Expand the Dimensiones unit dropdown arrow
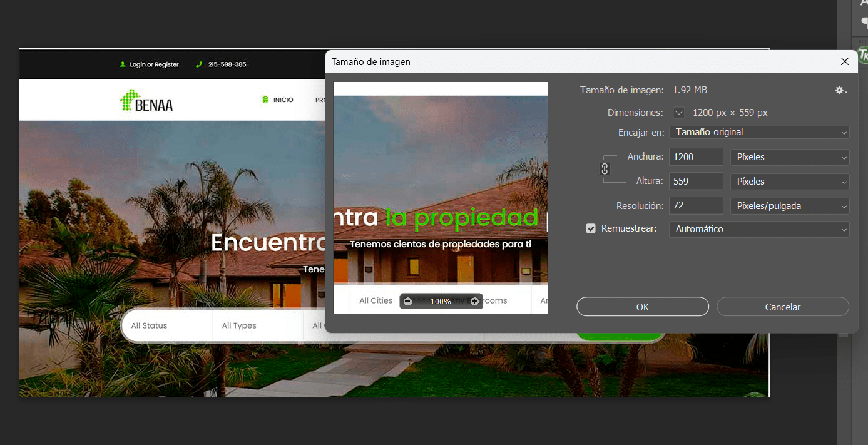Viewport: 868px width, 445px height. pyautogui.click(x=679, y=113)
